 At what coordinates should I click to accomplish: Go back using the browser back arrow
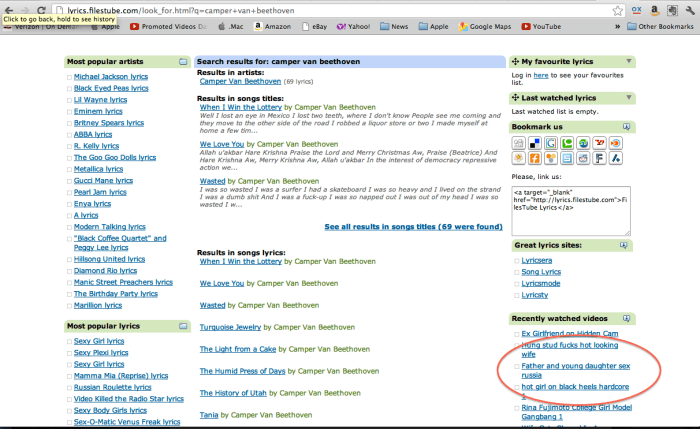click(x=9, y=10)
